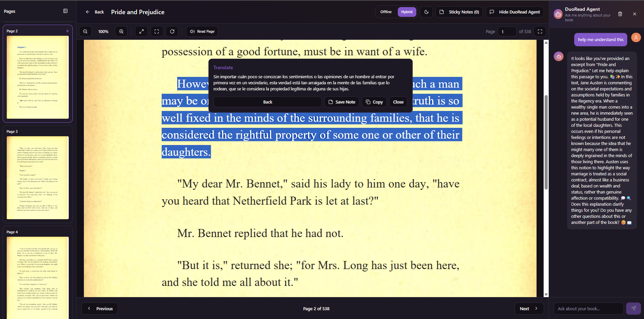Image resolution: width=644 pixels, height=319 pixels.
Task: Click the Pride and Prejudice title
Action: (x=138, y=12)
